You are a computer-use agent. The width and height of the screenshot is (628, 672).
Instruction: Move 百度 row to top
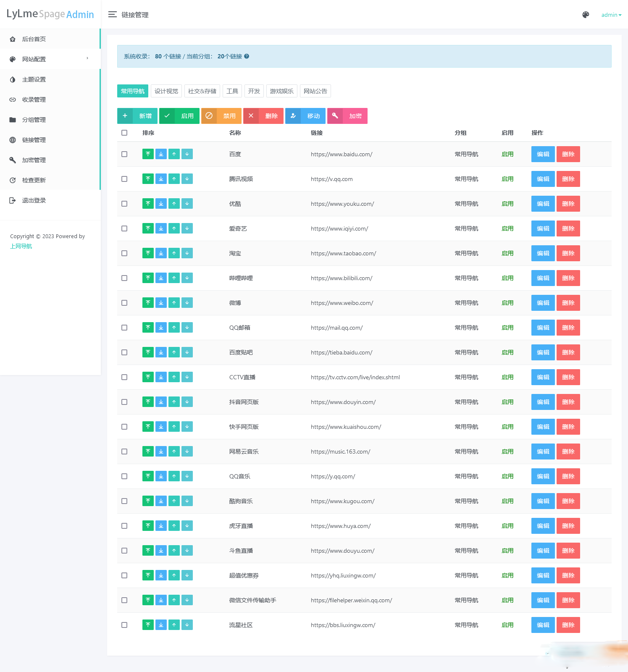148,154
